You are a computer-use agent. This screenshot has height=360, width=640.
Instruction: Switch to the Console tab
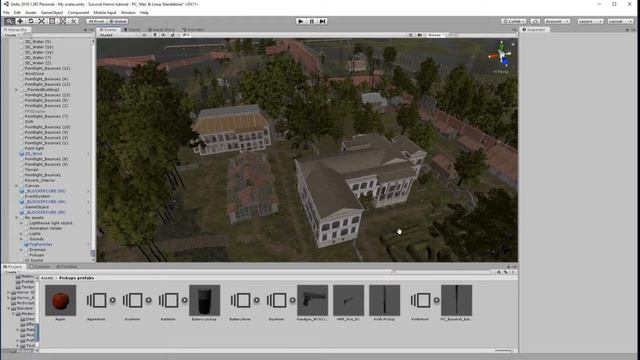(40, 267)
